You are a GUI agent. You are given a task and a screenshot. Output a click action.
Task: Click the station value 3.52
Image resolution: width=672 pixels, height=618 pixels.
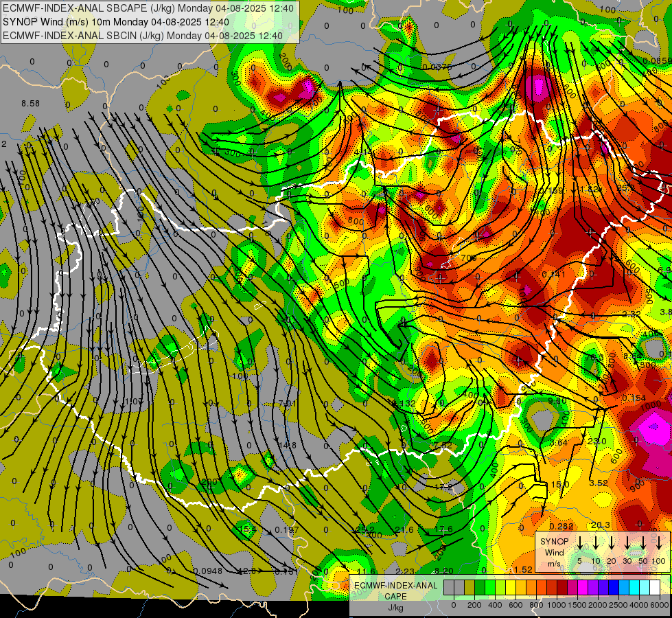tap(599, 483)
